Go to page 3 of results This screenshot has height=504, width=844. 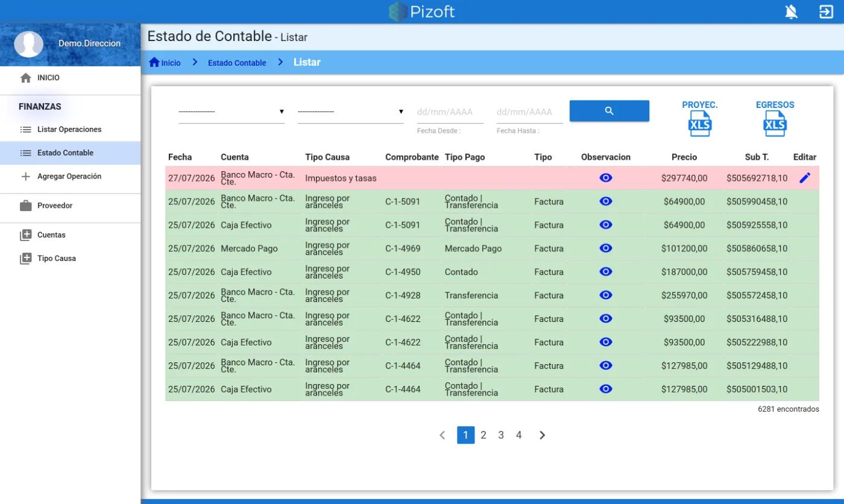(501, 435)
